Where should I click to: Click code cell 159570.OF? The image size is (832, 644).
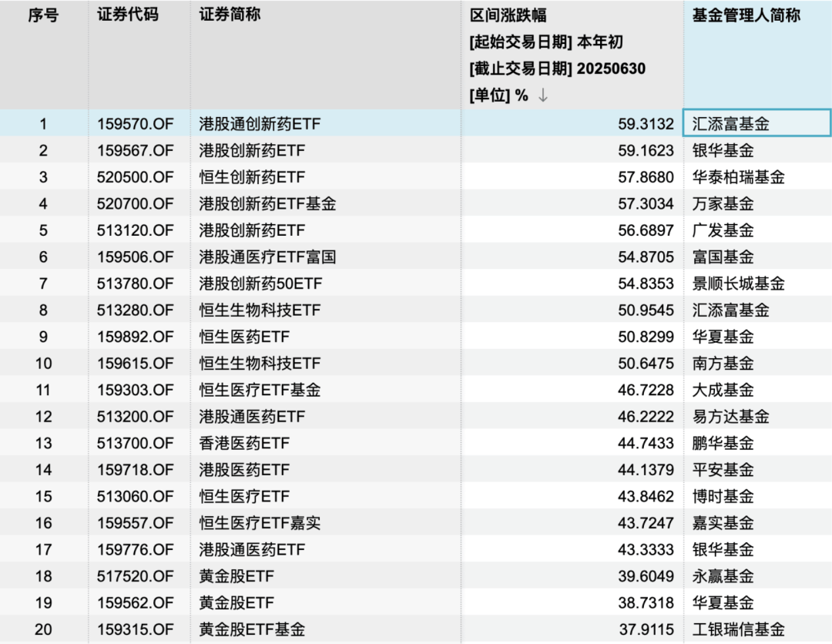136,123
